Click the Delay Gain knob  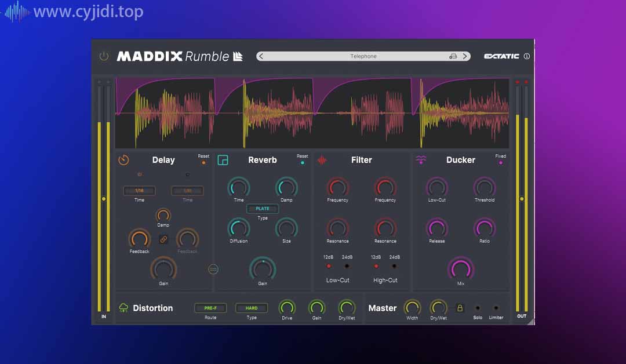click(x=163, y=269)
